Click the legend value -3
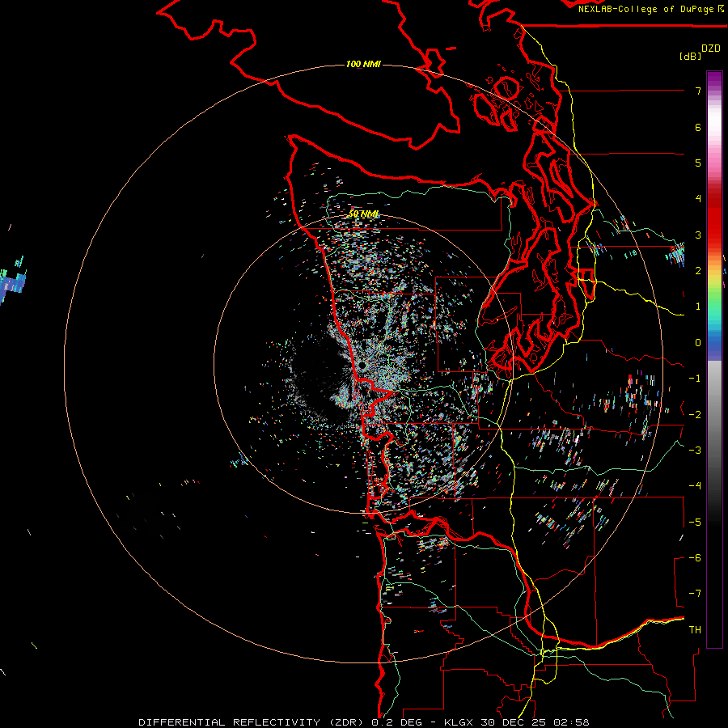 tap(695, 450)
